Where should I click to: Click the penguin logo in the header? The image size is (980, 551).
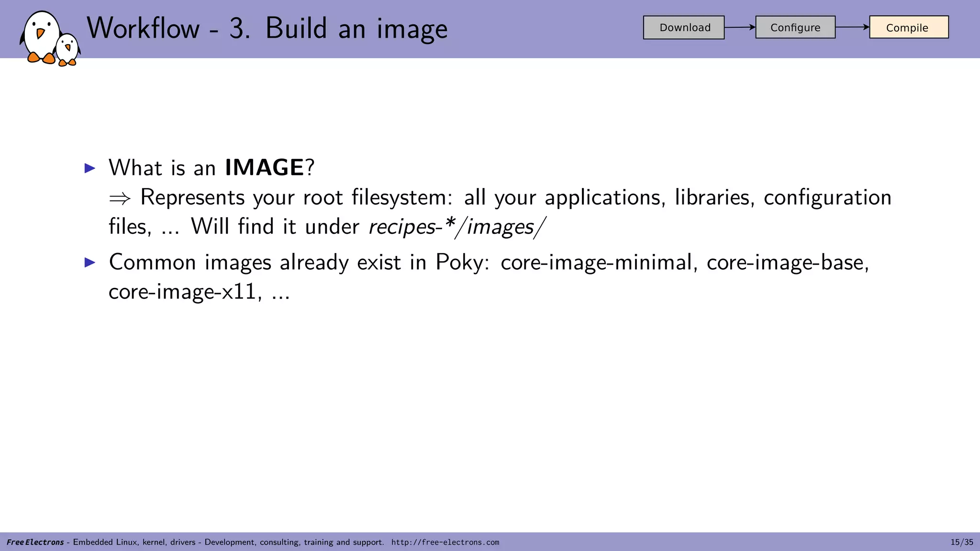pos(50,38)
